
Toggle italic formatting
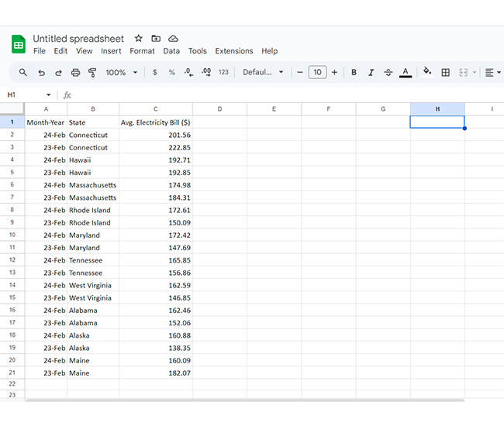pos(371,73)
